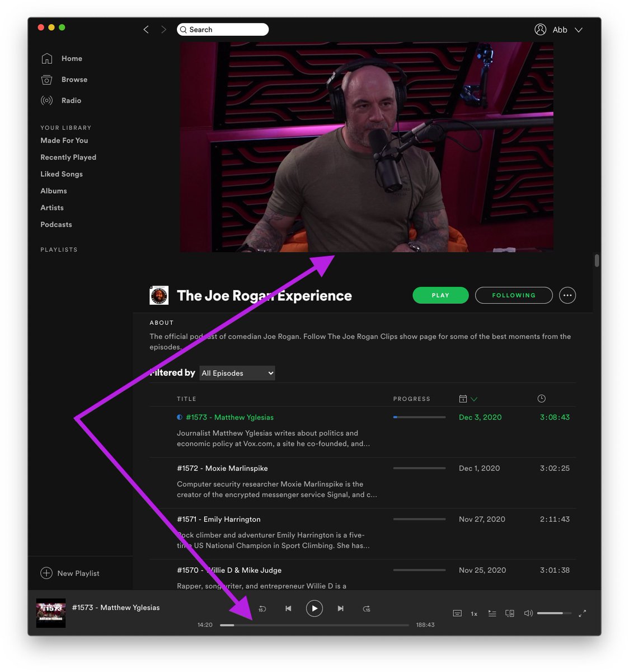Open Recently Played
This screenshot has width=629, height=672.
point(68,157)
